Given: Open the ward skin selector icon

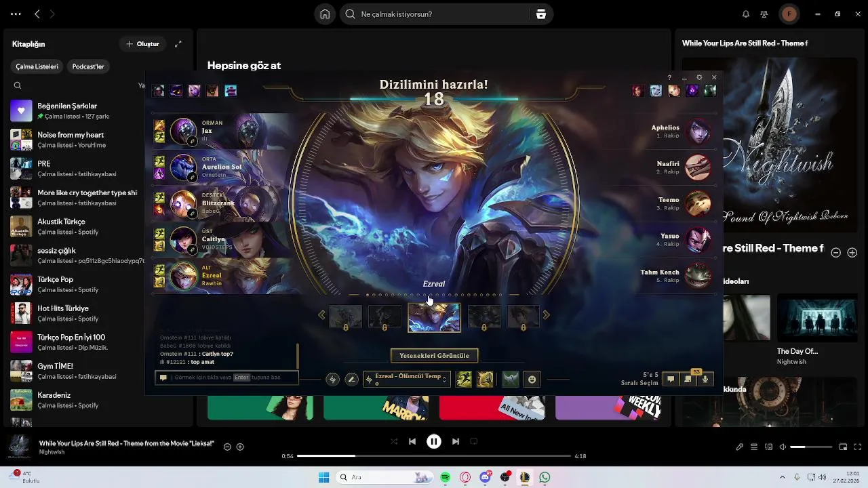Looking at the screenshot, I should [511, 380].
